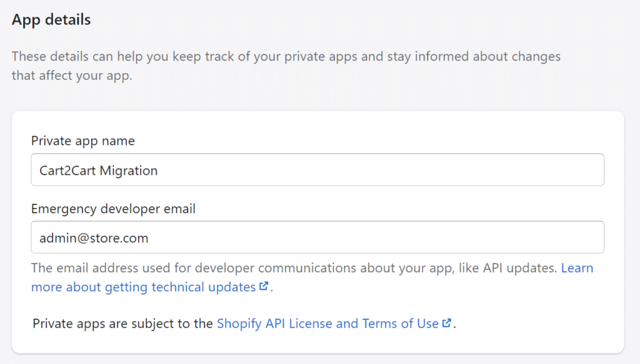Click the "Private app name" field label
Screen dimensions: 640x364
[x=82, y=141]
